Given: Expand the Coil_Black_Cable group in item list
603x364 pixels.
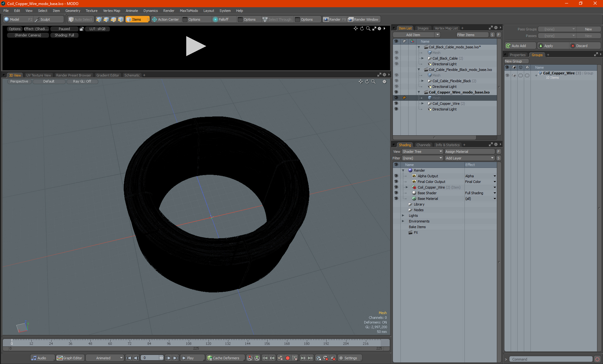Looking at the screenshot, I should point(422,58).
